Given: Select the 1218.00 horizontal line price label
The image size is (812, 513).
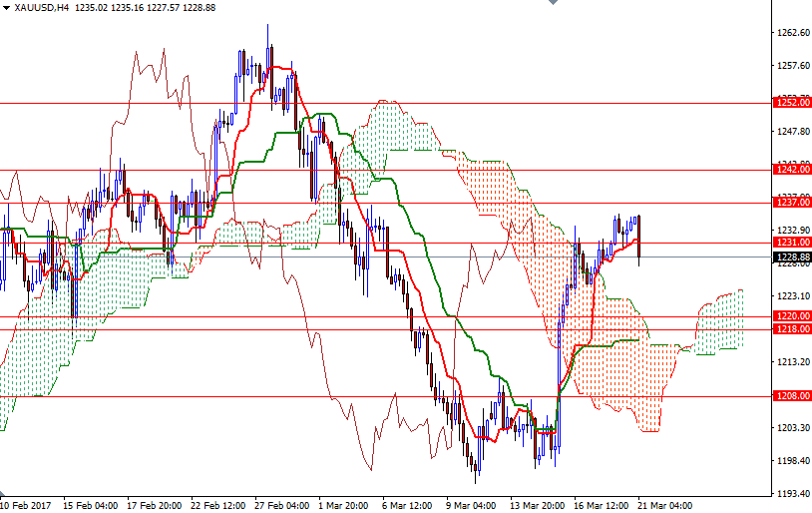Looking at the screenshot, I should point(792,329).
